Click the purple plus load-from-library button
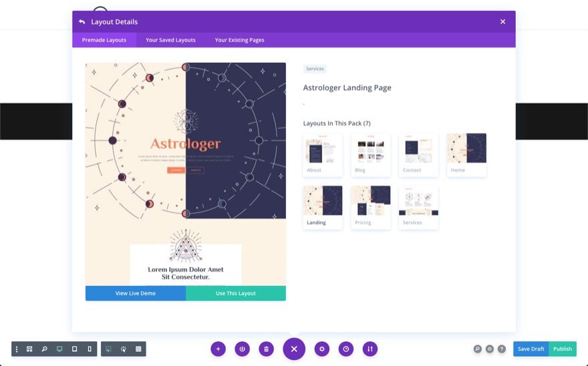This screenshot has height=366, width=588. tap(218, 349)
